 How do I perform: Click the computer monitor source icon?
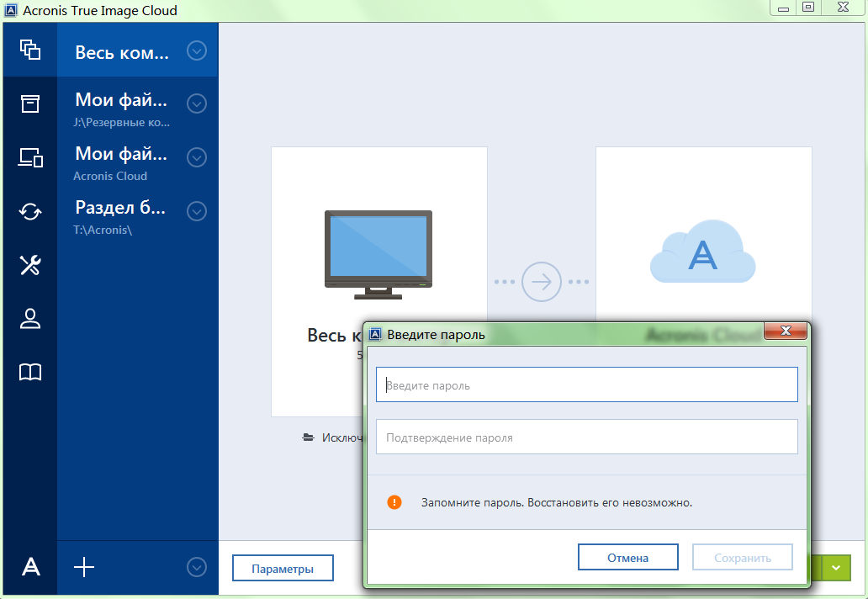[378, 255]
